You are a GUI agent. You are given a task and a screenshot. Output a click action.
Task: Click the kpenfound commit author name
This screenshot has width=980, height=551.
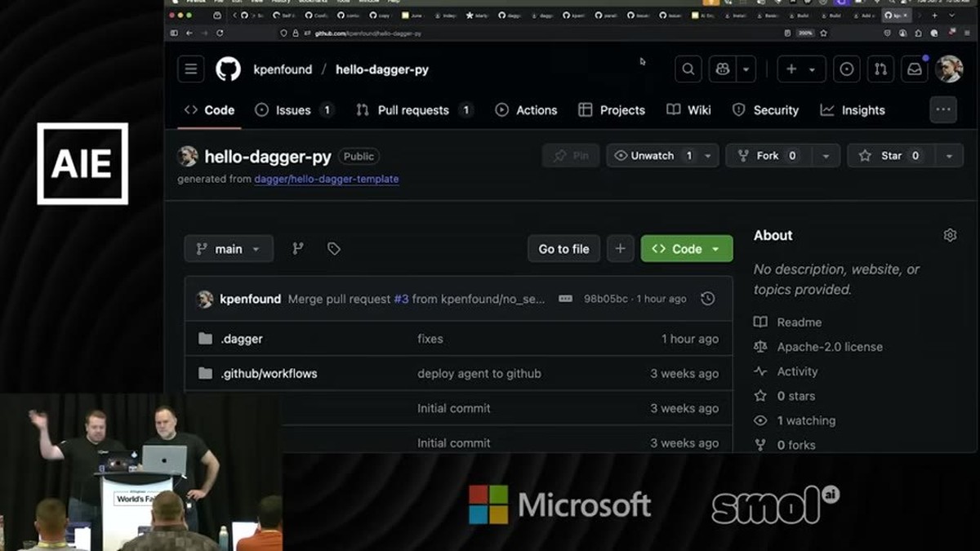pyautogui.click(x=251, y=299)
